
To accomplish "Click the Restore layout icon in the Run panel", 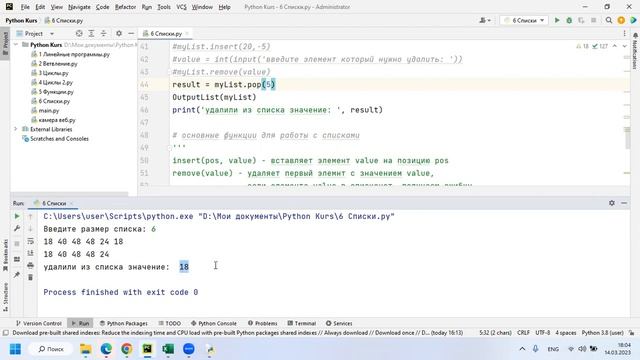I will pos(17,259).
